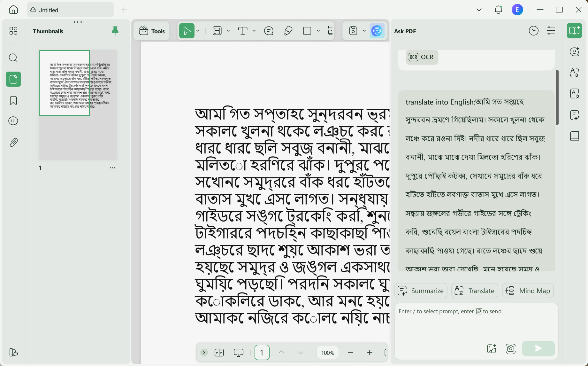Select the text T tool
Viewport: 588px width, 366px height.
pos(243,31)
